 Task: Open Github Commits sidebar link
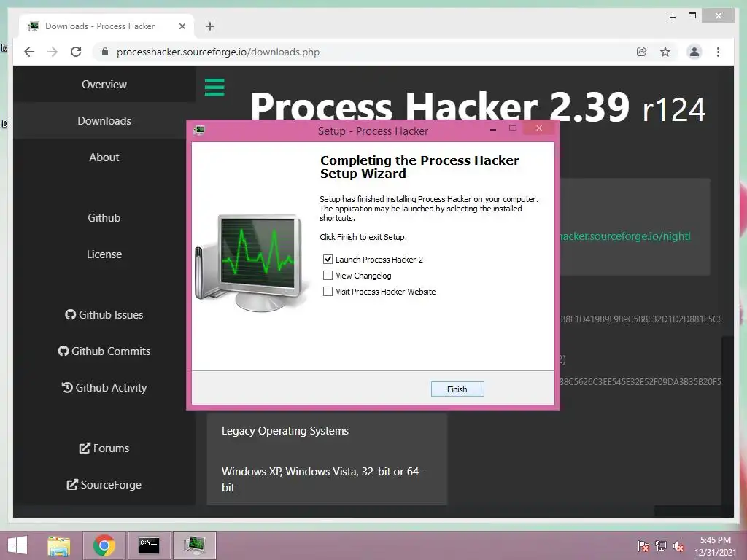(x=104, y=351)
